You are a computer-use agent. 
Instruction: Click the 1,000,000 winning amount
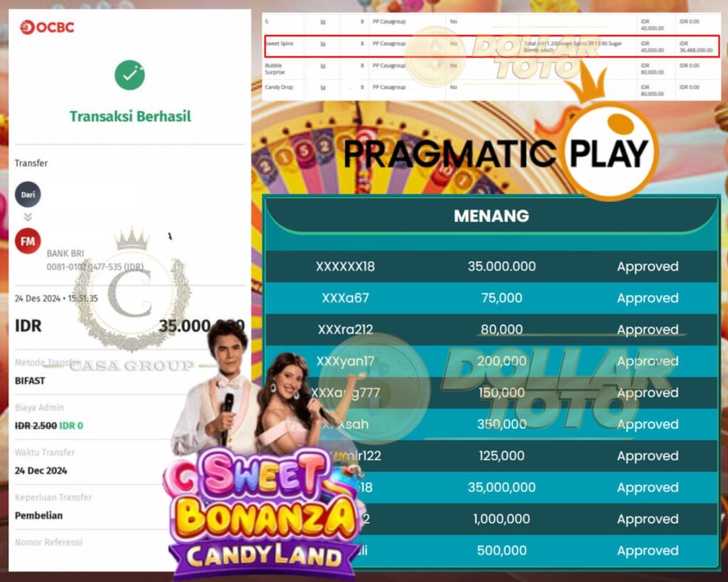tap(501, 519)
